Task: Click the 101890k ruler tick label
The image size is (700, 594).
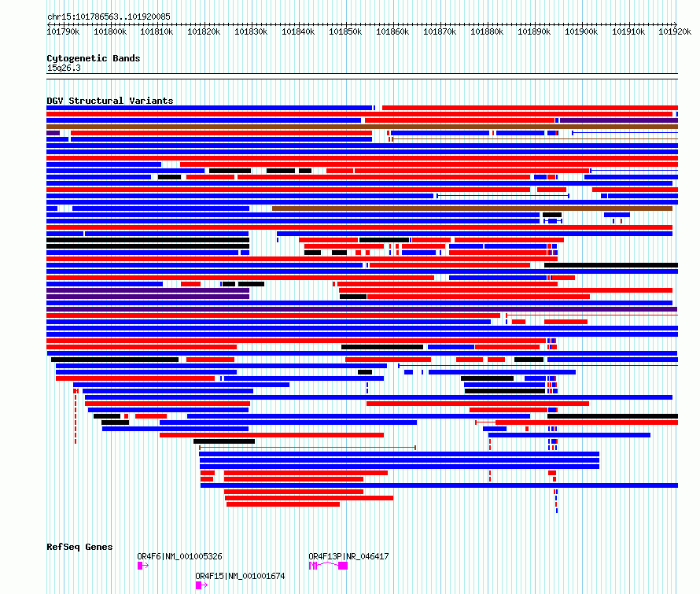Action: pyautogui.click(x=534, y=31)
